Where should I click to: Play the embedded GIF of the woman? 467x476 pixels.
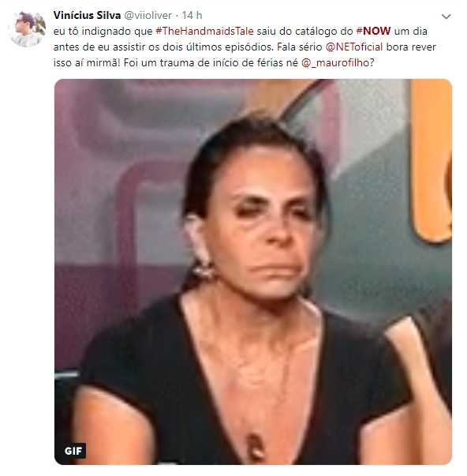[x=253, y=272]
